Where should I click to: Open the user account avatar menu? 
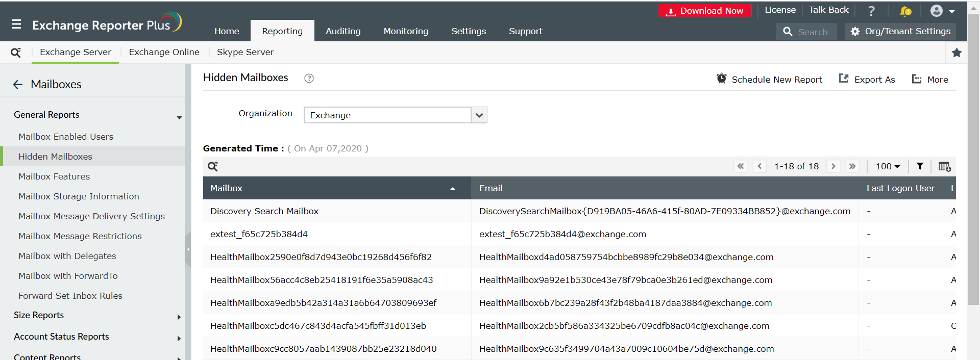click(942, 11)
